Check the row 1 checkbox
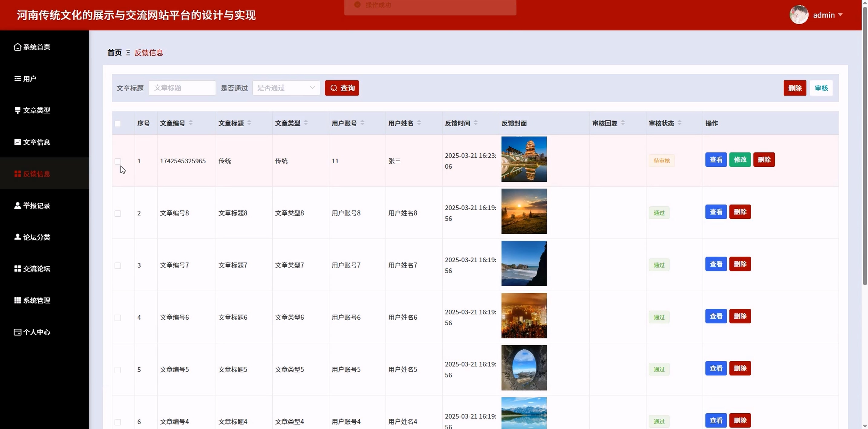The height and width of the screenshot is (429, 868). point(118,161)
